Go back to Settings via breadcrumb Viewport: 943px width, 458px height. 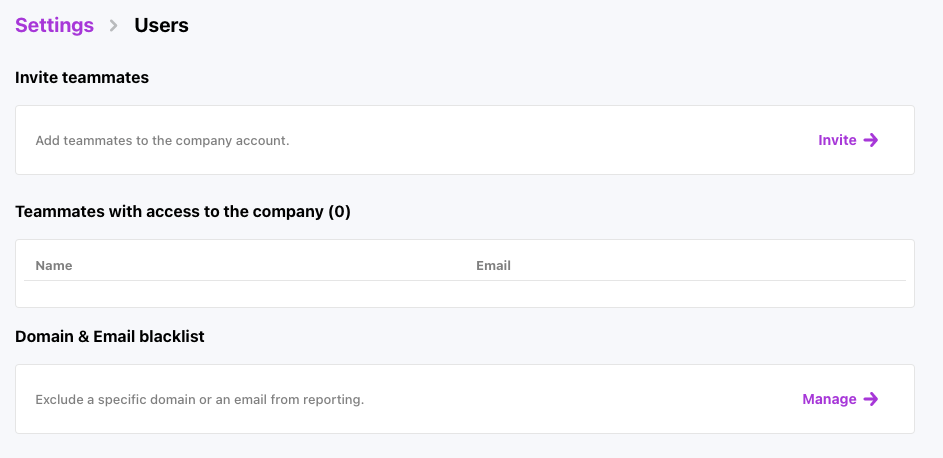tap(54, 26)
